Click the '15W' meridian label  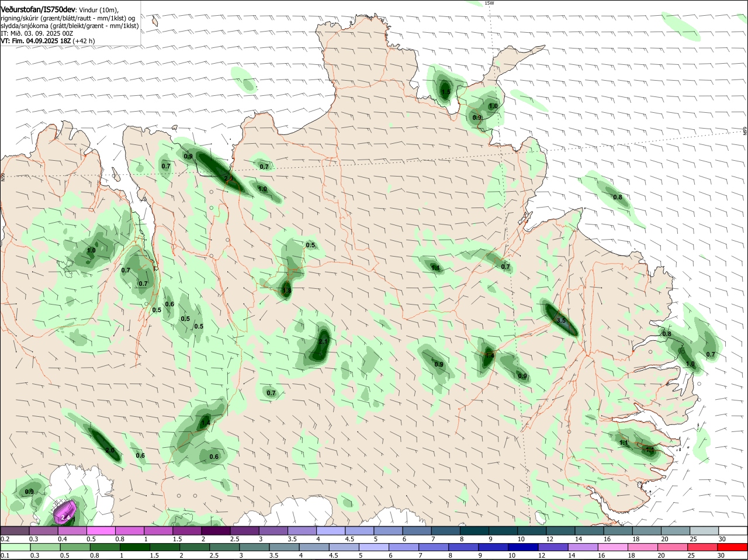coord(490,3)
